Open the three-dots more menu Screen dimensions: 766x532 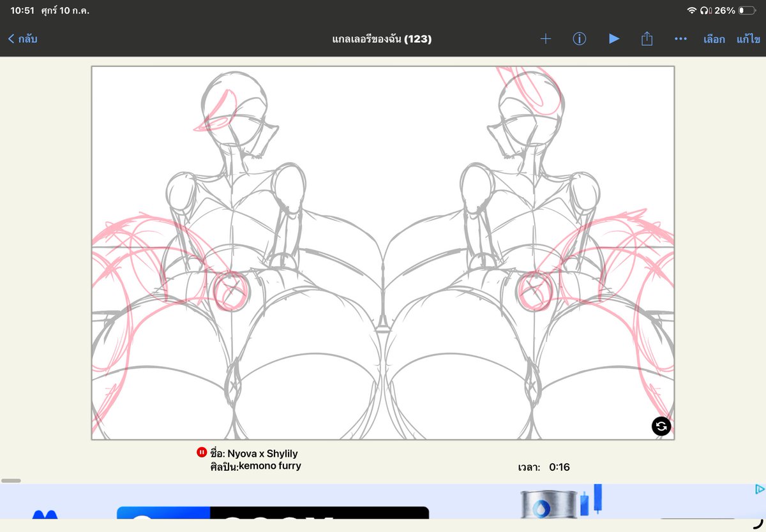[680, 39]
